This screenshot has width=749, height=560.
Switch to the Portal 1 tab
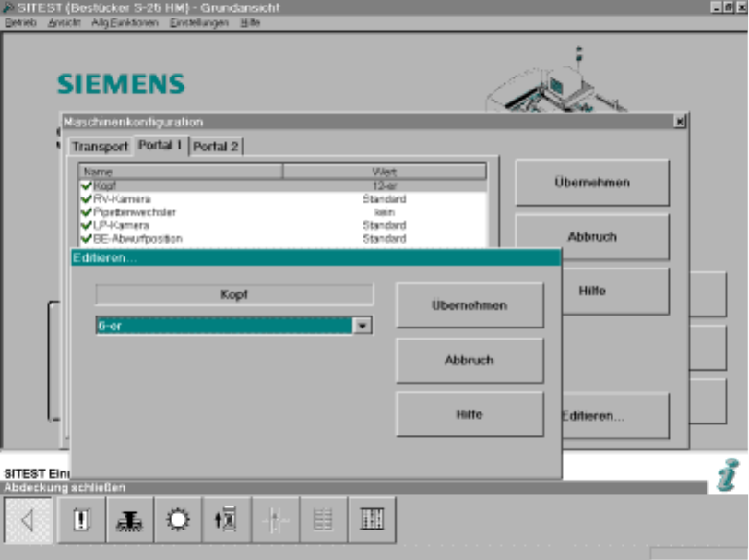point(160,145)
